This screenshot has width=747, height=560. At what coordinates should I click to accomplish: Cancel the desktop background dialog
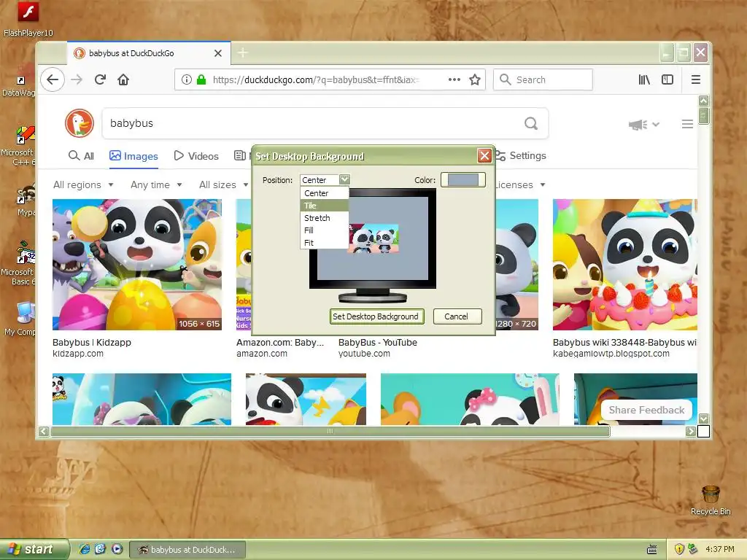[x=457, y=316]
